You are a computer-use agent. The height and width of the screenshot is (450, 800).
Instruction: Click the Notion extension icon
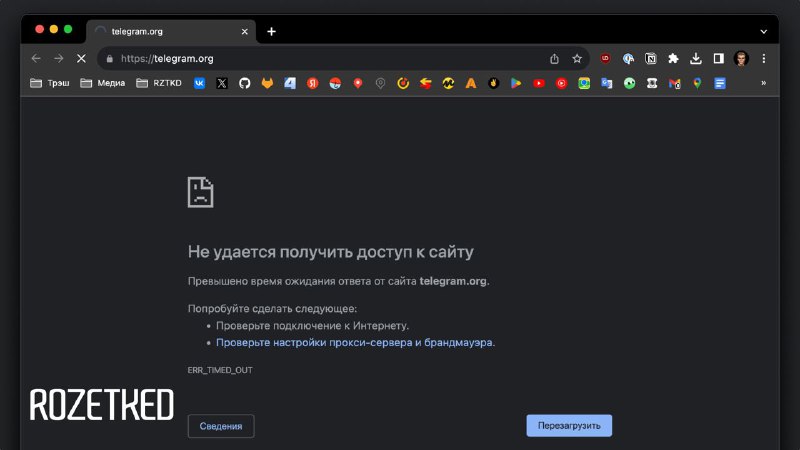coord(651,58)
